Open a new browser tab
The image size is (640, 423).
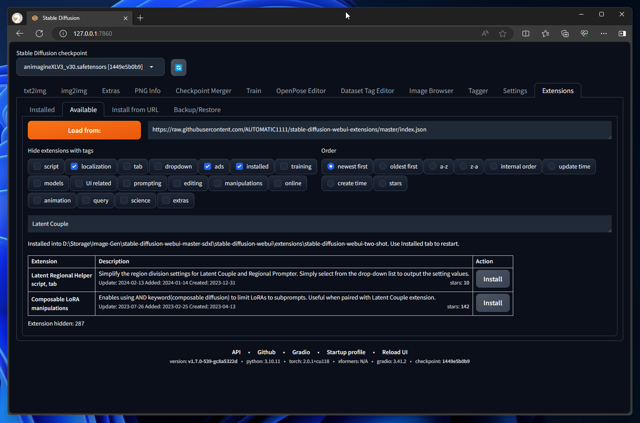[x=140, y=18]
